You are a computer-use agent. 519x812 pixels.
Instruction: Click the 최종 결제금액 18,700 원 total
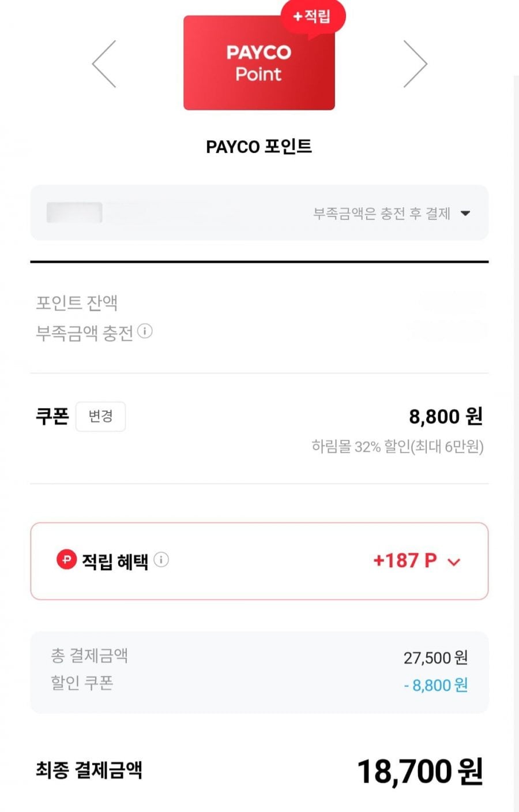coord(420,771)
